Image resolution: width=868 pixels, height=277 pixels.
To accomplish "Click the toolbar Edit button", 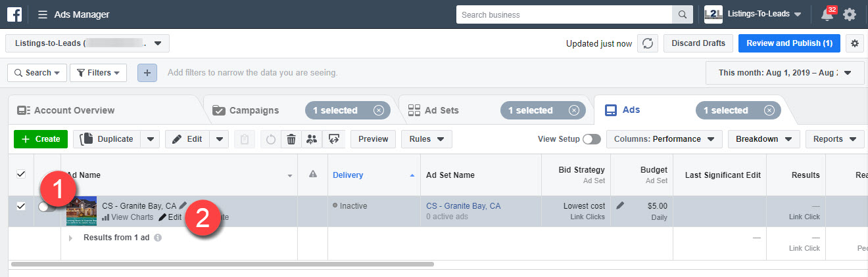I will coord(187,139).
